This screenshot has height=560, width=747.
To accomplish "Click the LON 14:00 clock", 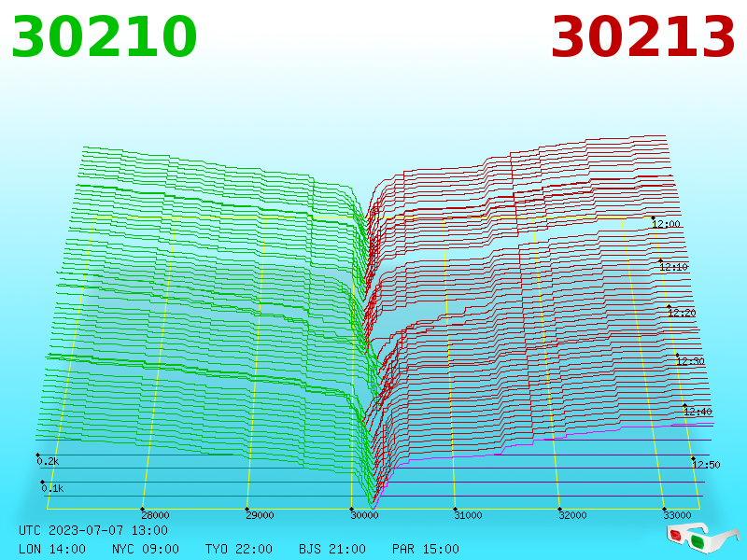I will click(52, 549).
